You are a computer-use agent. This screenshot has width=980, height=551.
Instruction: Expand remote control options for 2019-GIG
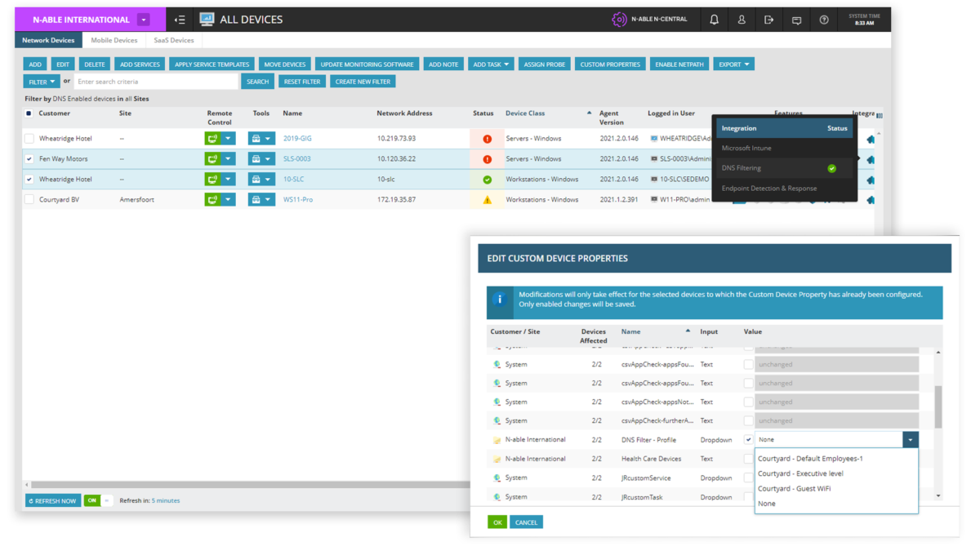[x=229, y=139]
